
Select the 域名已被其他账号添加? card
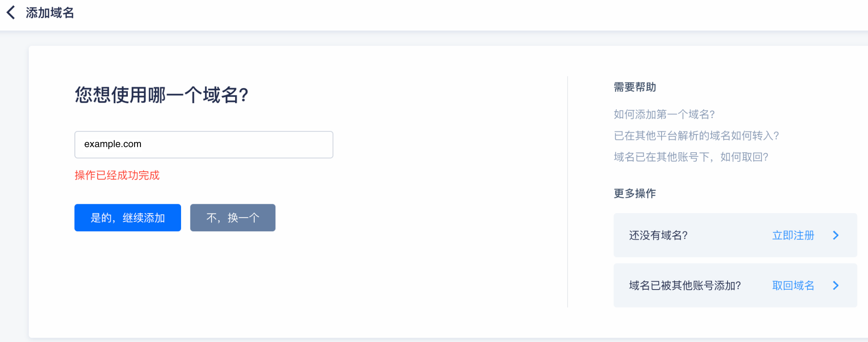pos(735,285)
